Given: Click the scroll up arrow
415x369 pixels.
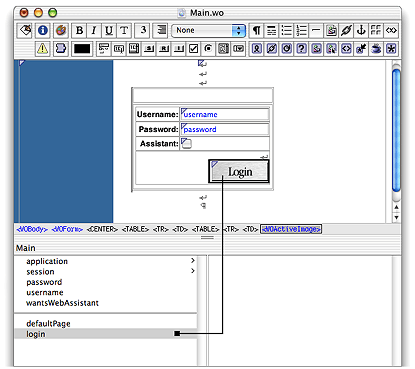Looking at the screenshot, I should coord(396,208).
